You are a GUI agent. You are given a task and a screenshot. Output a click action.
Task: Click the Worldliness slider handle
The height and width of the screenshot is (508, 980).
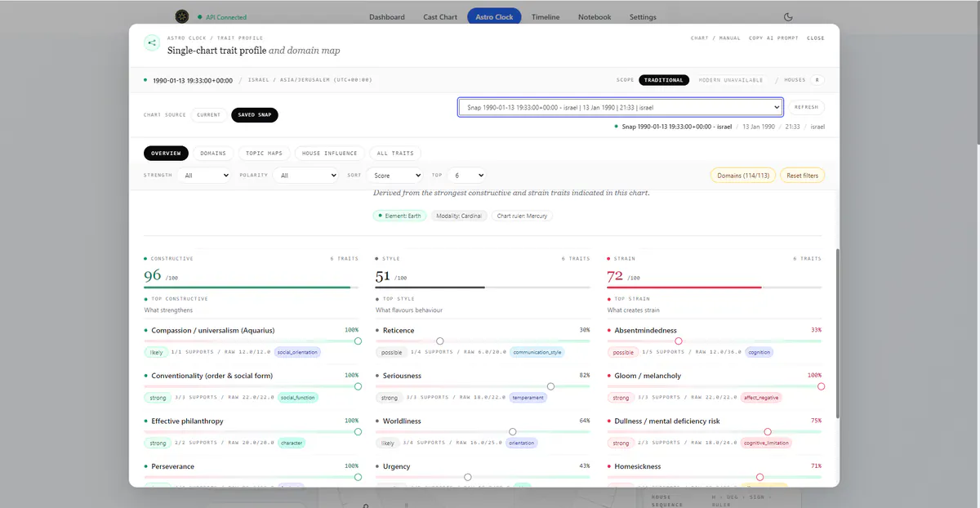(x=512, y=431)
